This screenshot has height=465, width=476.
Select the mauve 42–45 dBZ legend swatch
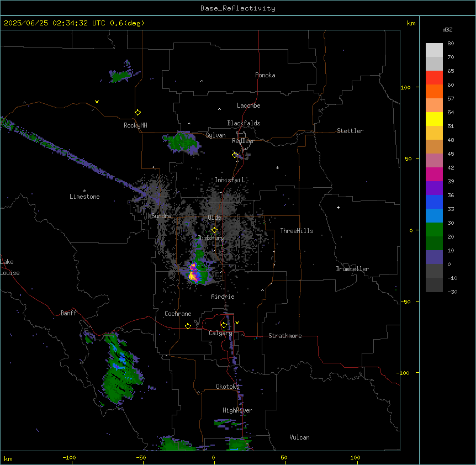click(x=434, y=161)
